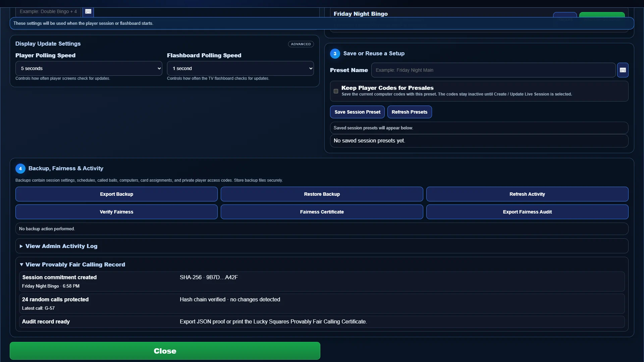Click Hash chain verified status text
644x362 pixels.
click(x=230, y=299)
